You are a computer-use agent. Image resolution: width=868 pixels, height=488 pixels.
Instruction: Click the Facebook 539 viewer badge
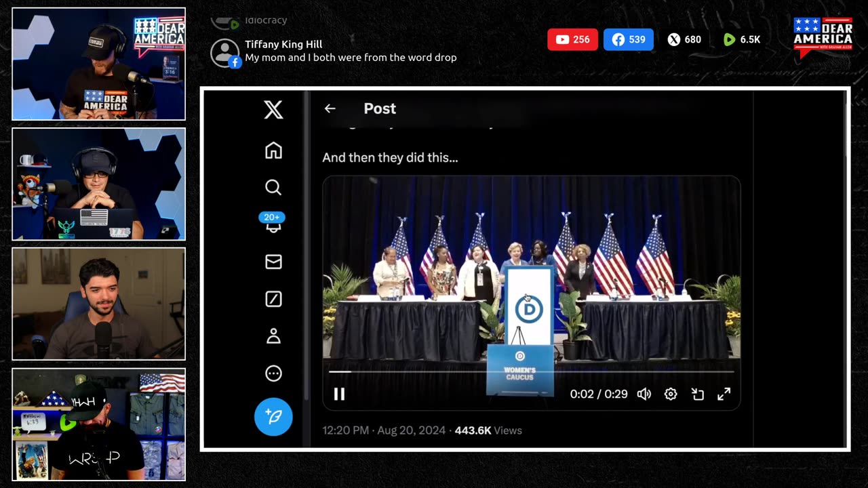click(629, 39)
